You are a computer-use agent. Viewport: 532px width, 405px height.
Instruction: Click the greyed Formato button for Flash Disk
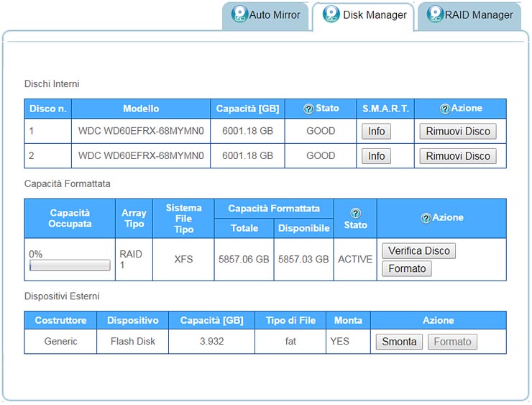point(452,342)
